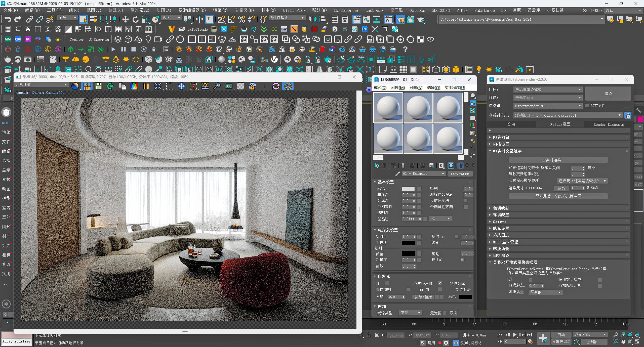Click the green floppy disk save icon

[99, 86]
